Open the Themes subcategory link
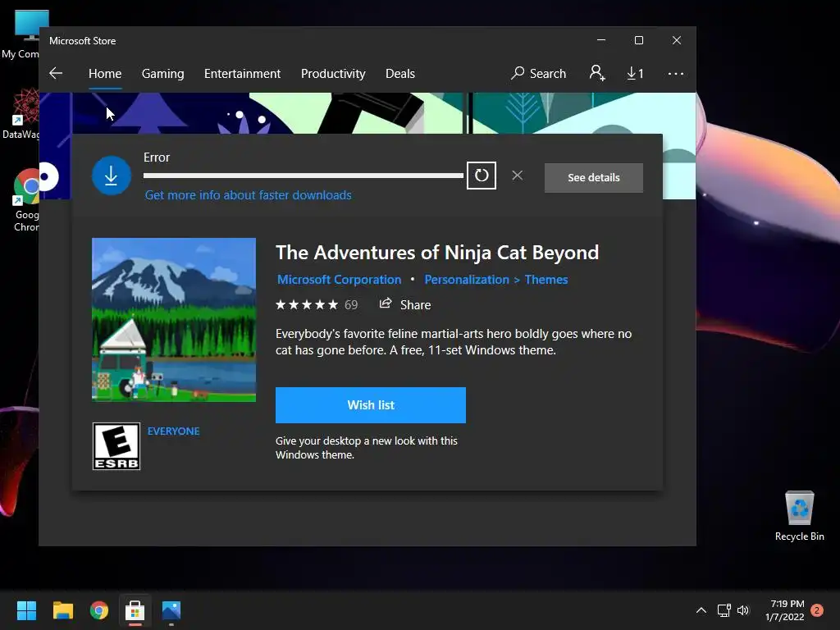This screenshot has height=630, width=840. click(x=546, y=280)
